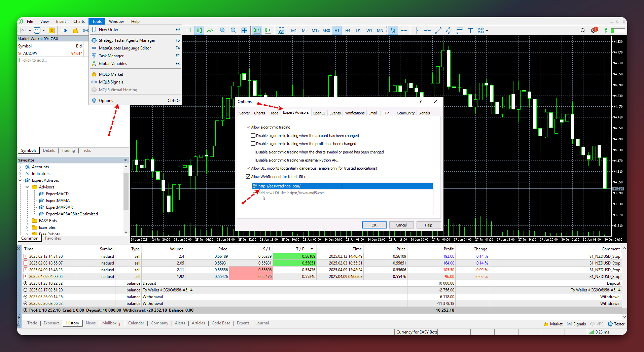Click the gold dollar trading icon
644x352 pixels.
[51, 30]
